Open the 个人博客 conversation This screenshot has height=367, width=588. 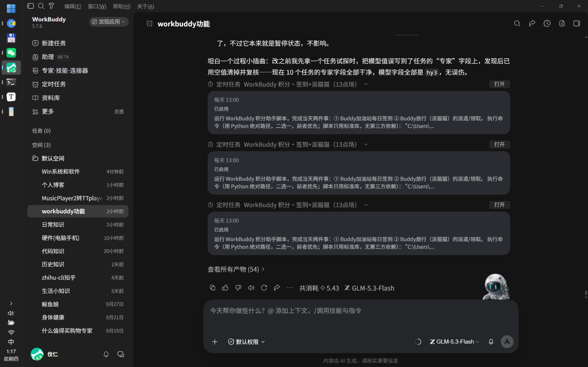(78, 185)
